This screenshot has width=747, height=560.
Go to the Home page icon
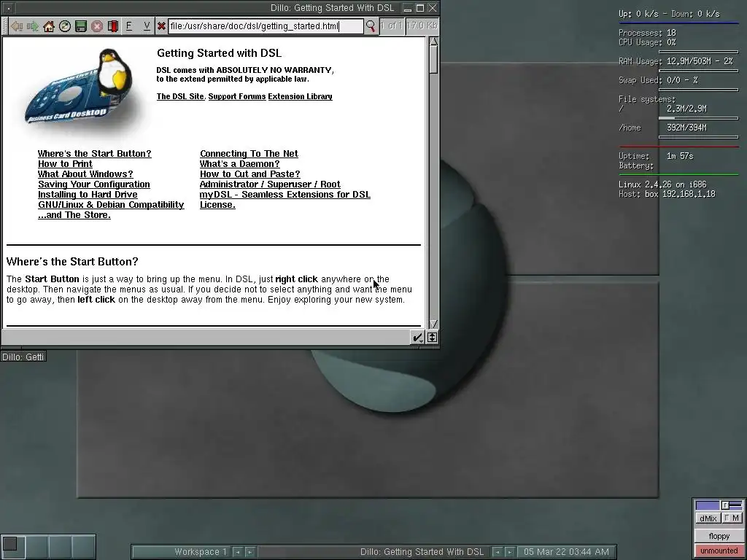click(x=49, y=26)
